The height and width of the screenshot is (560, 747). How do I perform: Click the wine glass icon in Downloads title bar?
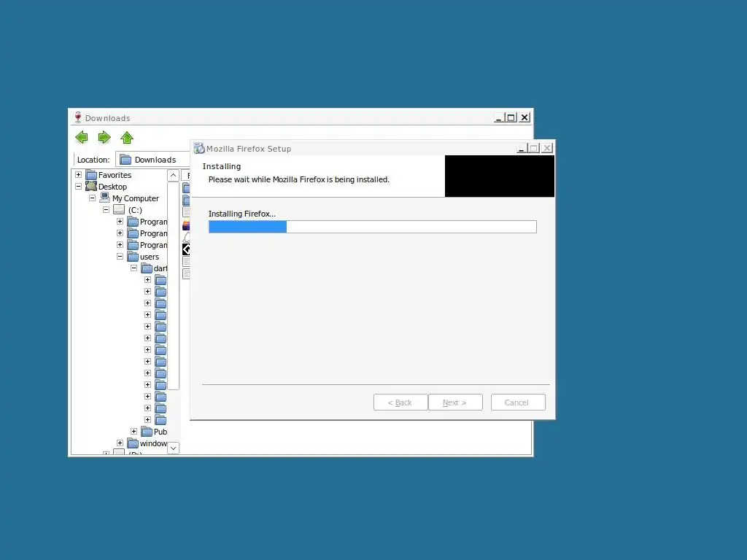pos(77,117)
